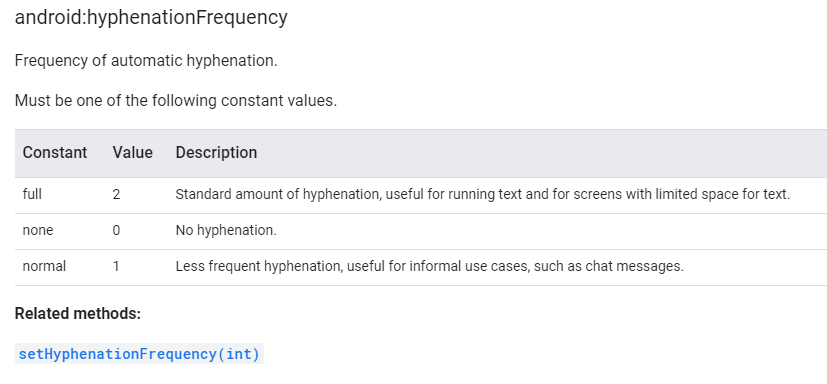Select the 'full' constant cell
Screen dimensions: 827x384
point(32,194)
